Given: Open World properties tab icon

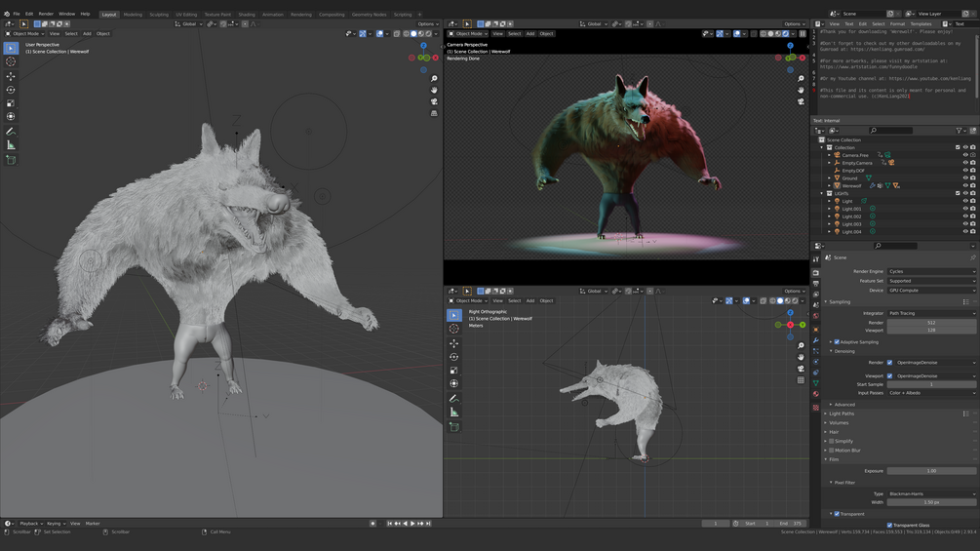Looking at the screenshot, I should [x=815, y=316].
